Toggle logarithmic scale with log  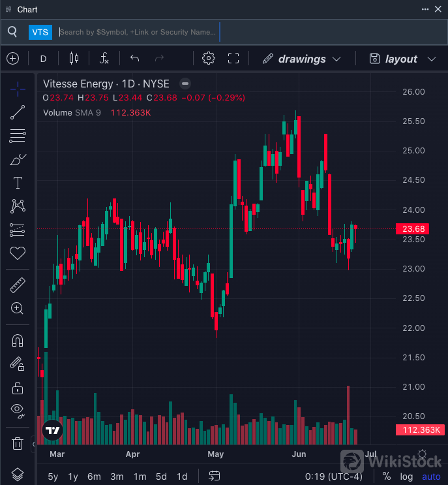[x=406, y=477]
